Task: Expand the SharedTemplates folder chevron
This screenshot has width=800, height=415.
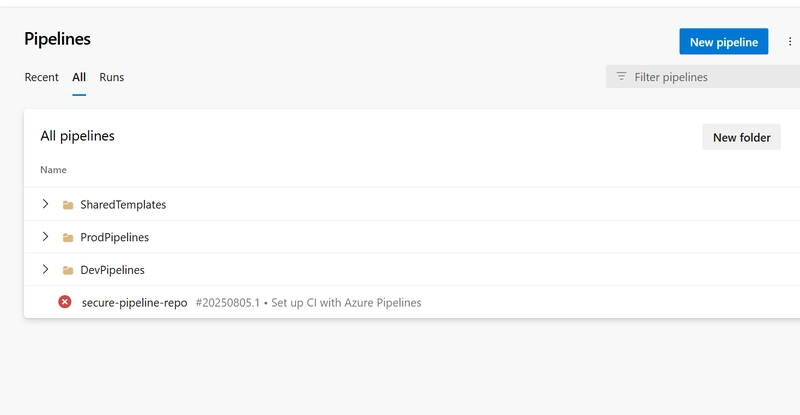Action: 45,204
